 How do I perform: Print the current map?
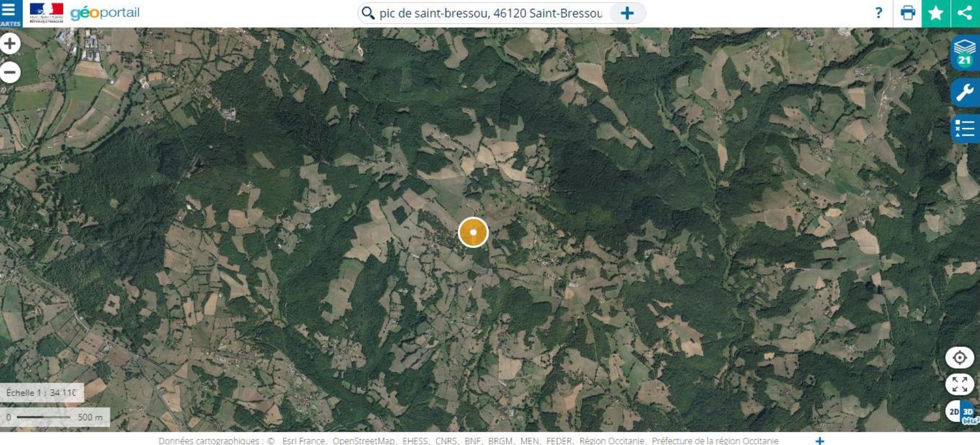click(908, 13)
